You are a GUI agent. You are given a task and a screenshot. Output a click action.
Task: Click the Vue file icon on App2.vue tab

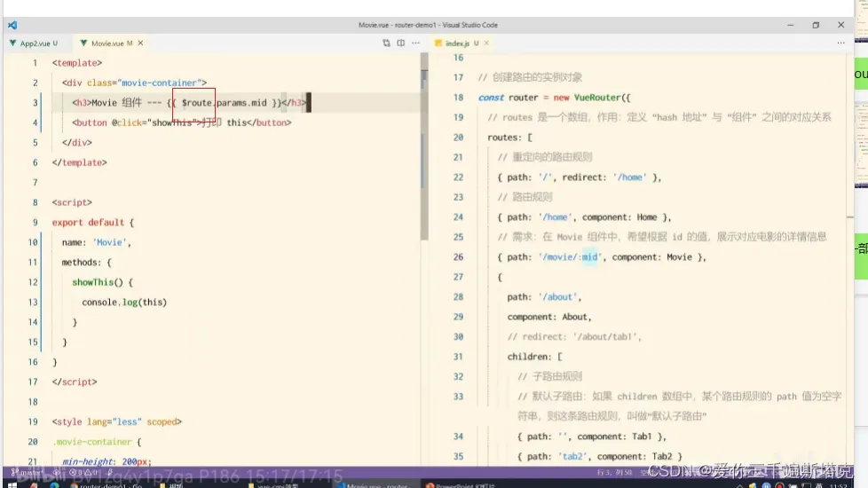(x=12, y=43)
